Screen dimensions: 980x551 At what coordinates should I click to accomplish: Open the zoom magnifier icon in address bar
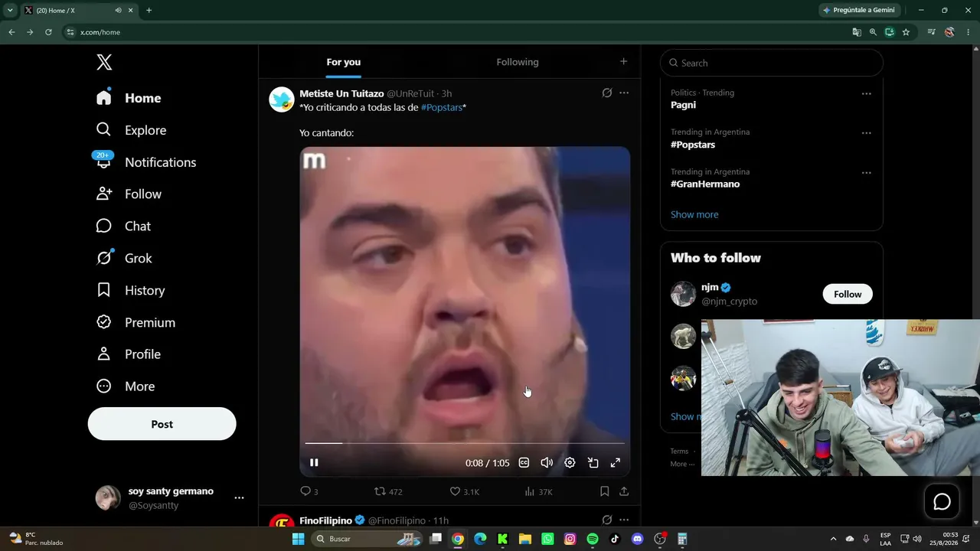point(873,32)
